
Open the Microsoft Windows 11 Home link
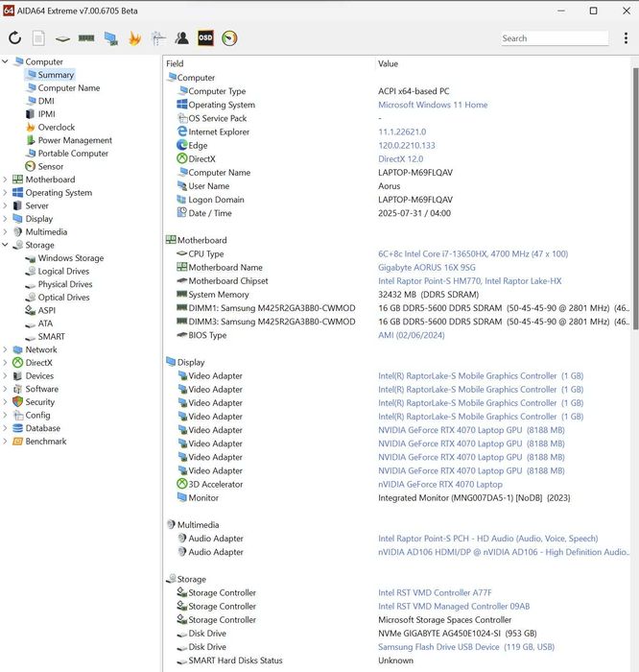pos(433,105)
